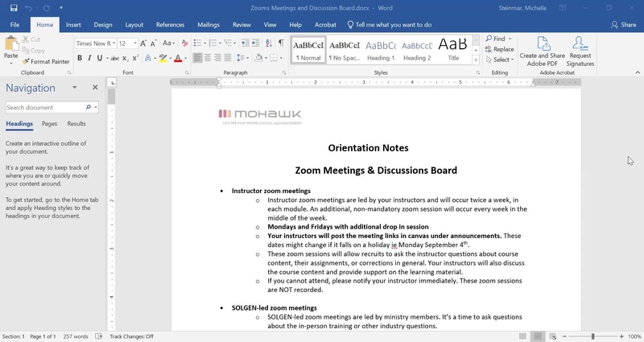The width and height of the screenshot is (644, 342).
Task: Toggle italic formatting
Action: pyautogui.click(x=89, y=58)
